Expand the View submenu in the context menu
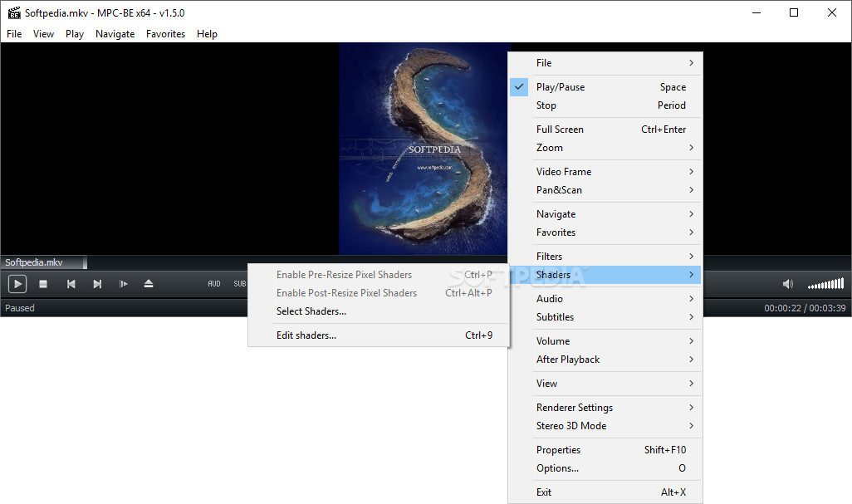This screenshot has height=504, width=852. (x=605, y=384)
